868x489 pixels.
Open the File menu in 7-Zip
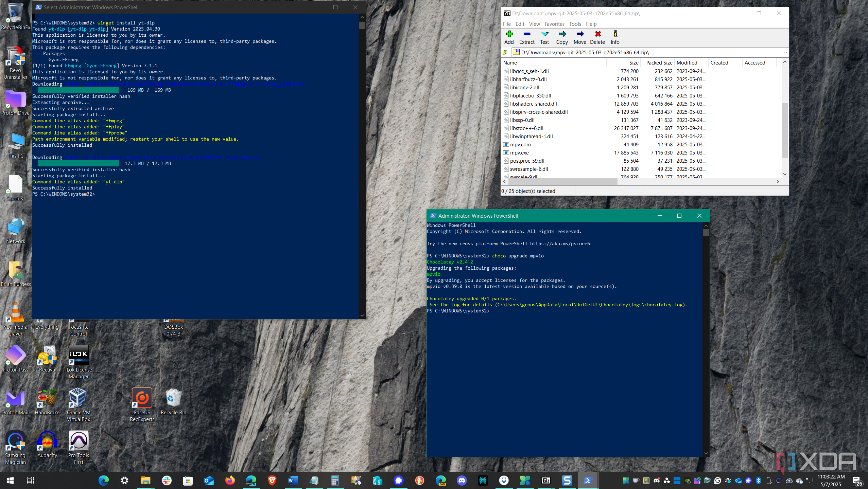click(507, 24)
